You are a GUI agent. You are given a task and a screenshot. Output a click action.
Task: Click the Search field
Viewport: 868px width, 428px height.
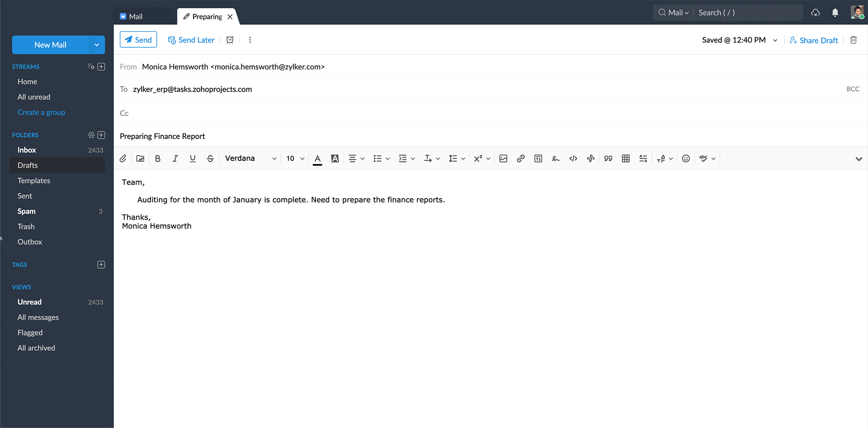pyautogui.click(x=748, y=13)
